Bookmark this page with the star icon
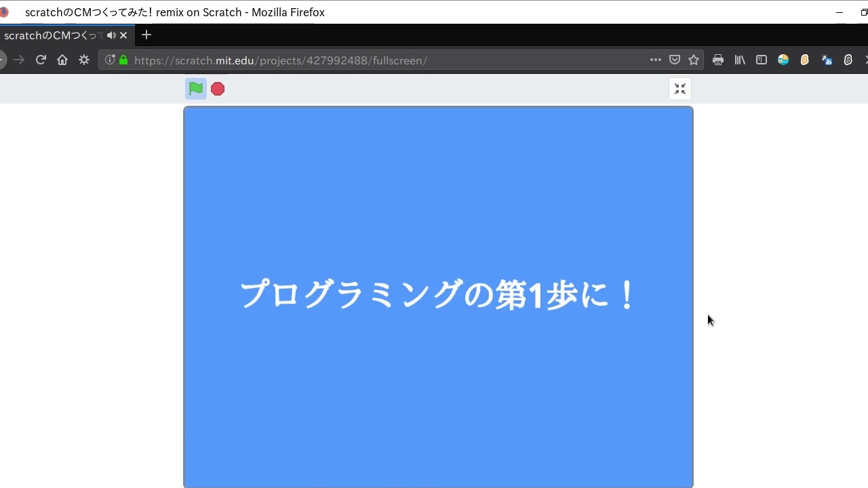 click(x=694, y=60)
